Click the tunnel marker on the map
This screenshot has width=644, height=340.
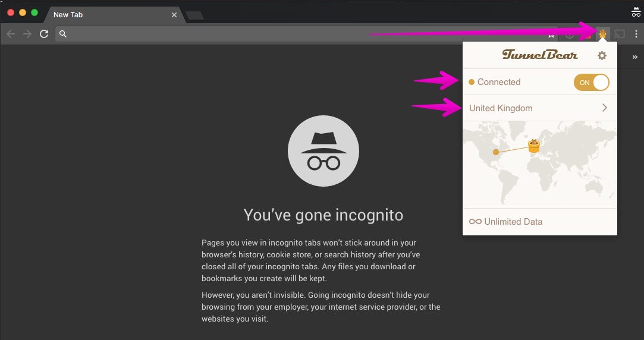coord(533,146)
